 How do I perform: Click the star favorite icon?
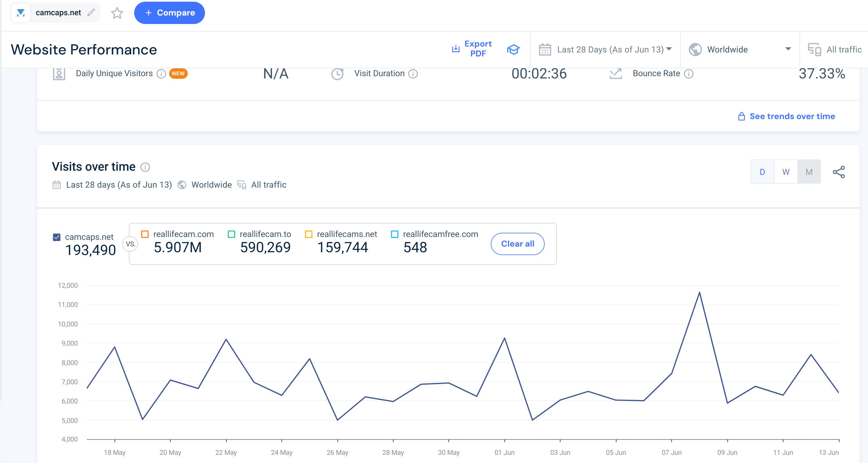[117, 13]
